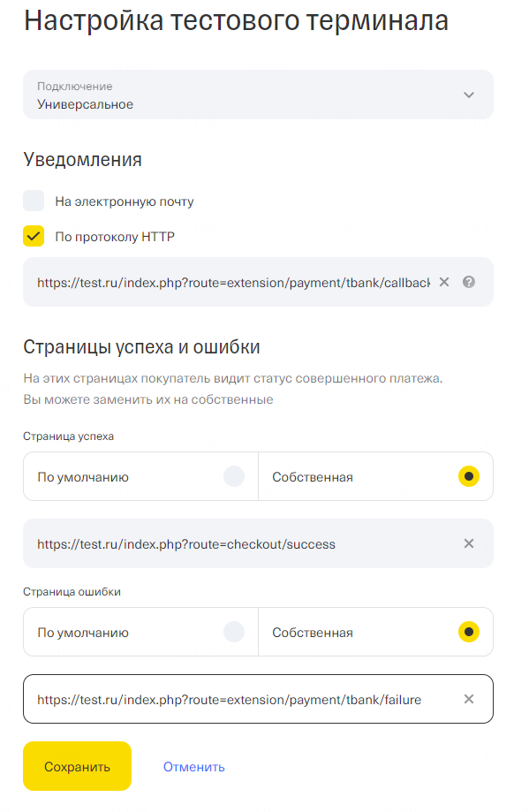Click the По протоколу HTTP label
Image resolution: width=529 pixels, height=812 pixels.
[115, 237]
